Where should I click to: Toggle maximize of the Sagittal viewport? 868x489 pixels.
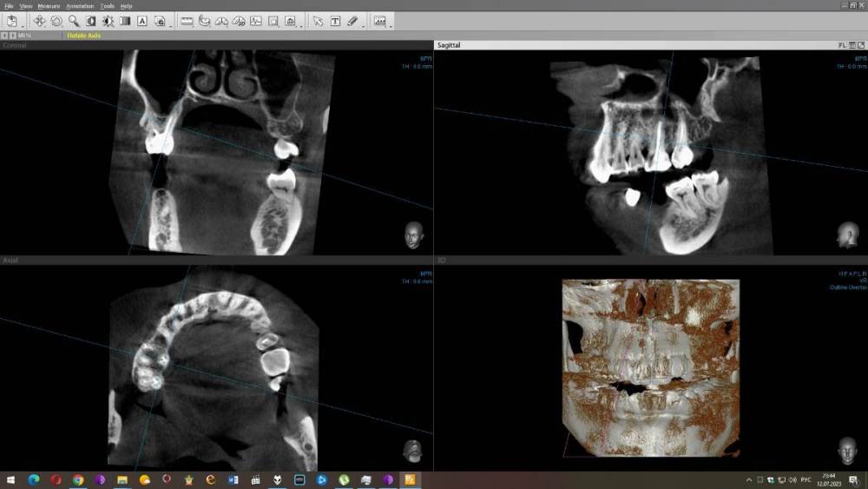coord(861,44)
